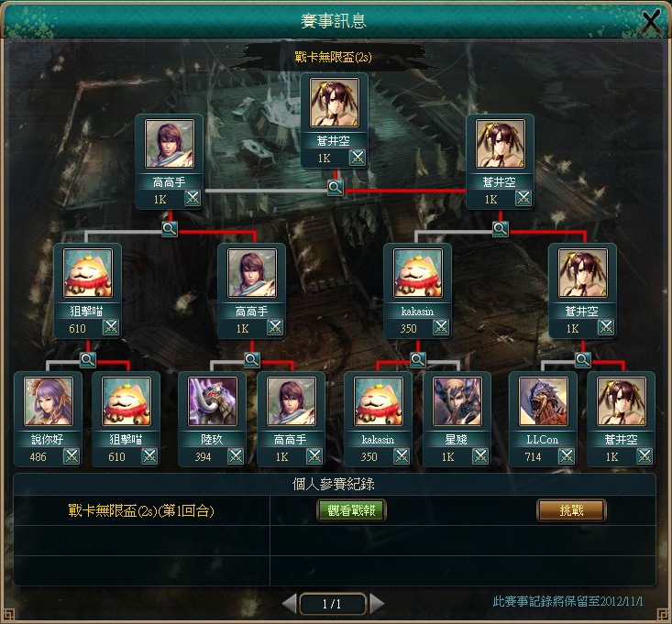Click the swords icon beside 陸玖's 394
This screenshot has width=672, height=624.
pyautogui.click(x=236, y=456)
